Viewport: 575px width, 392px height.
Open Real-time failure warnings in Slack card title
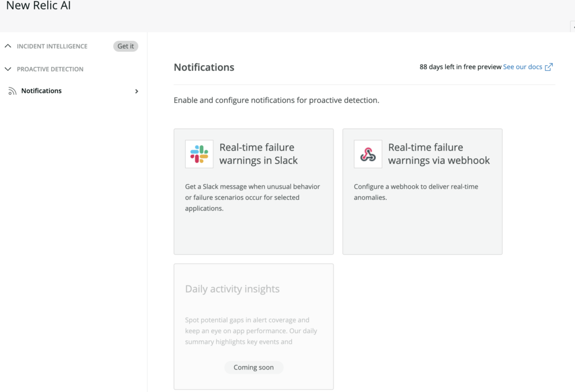[x=258, y=154]
